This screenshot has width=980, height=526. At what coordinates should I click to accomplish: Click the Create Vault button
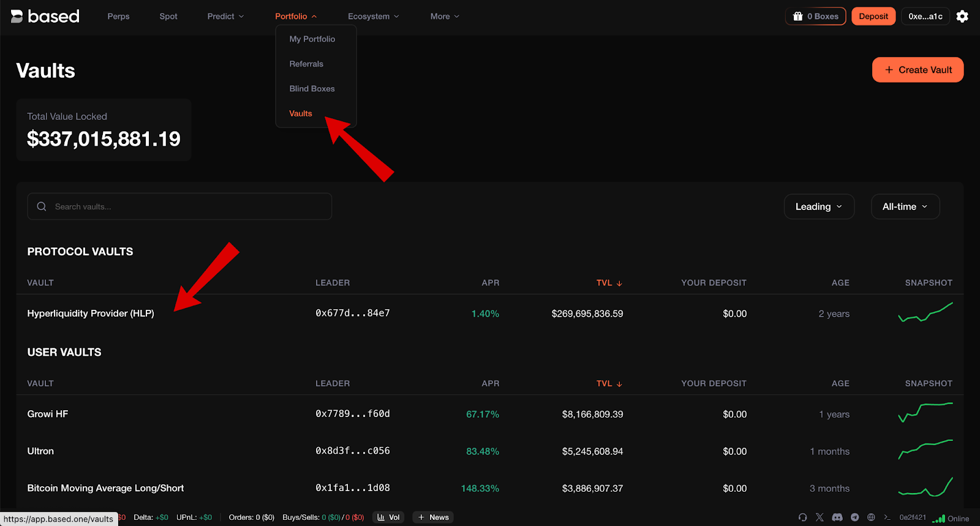click(x=918, y=70)
